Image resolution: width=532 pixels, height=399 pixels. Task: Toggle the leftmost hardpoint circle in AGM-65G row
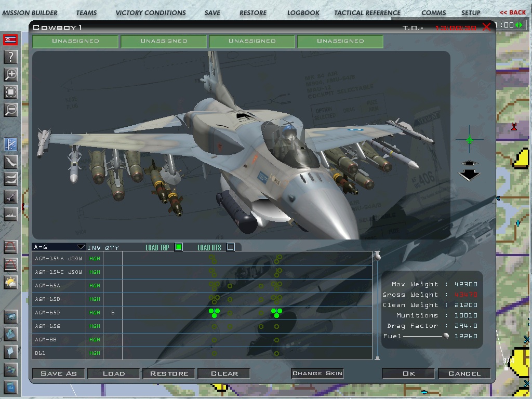point(214,326)
